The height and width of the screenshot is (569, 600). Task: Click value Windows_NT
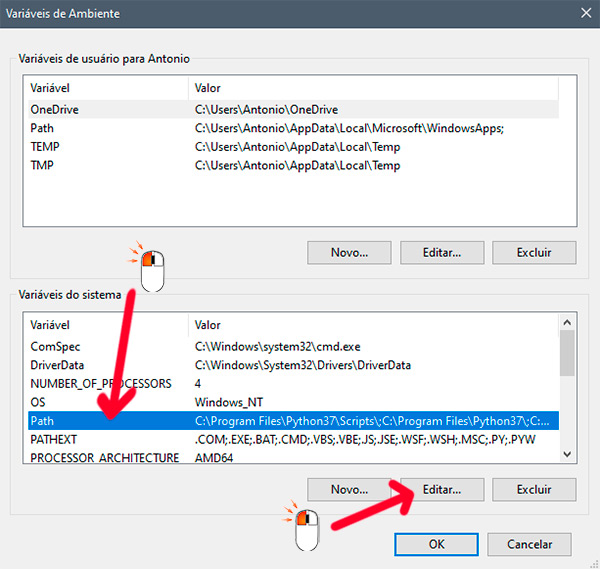229,402
